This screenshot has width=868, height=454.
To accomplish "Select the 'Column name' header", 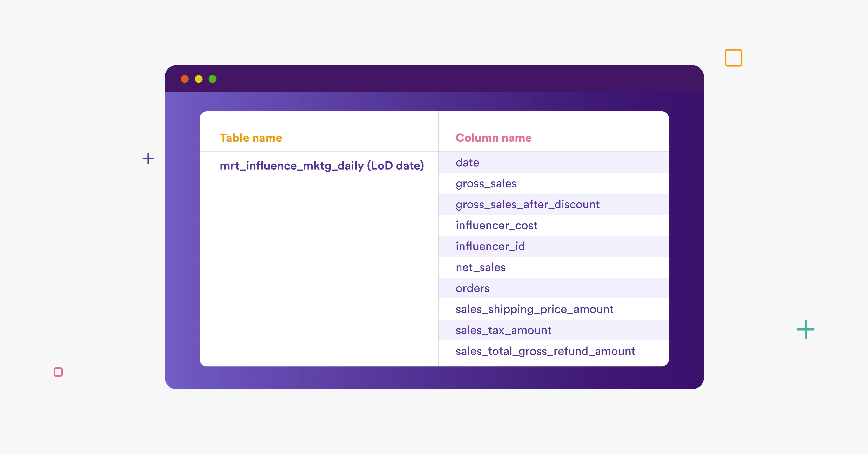I will [493, 138].
